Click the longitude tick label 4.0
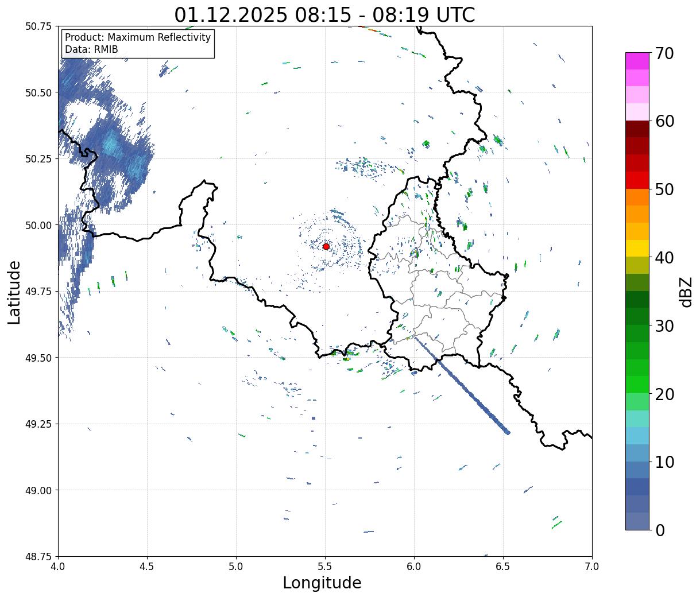The image size is (700, 597). [58, 567]
